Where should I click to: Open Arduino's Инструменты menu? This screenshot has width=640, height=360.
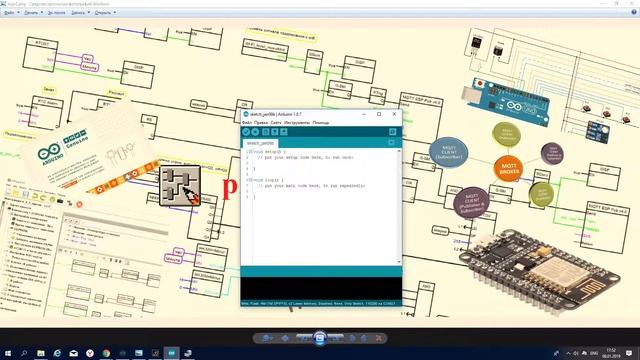297,122
